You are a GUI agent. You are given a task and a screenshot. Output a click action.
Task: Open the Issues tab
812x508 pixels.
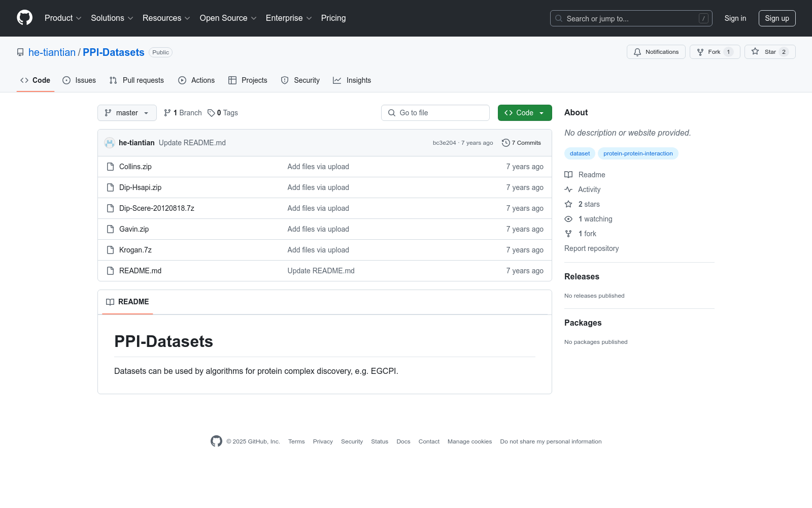tap(79, 80)
